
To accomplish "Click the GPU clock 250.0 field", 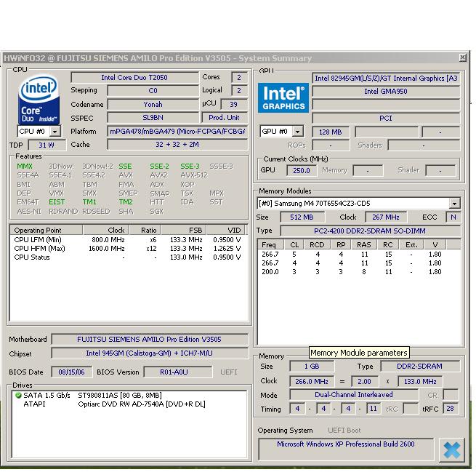I will (302, 170).
